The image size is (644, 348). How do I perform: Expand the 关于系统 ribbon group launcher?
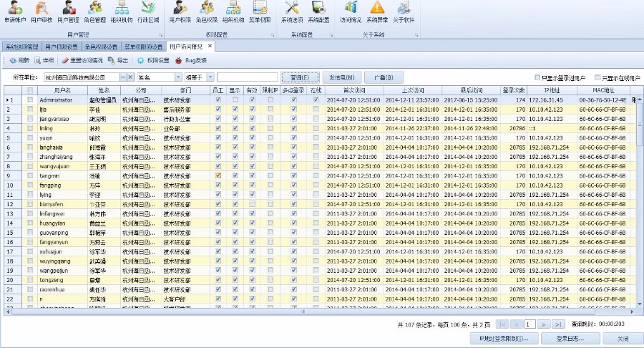(x=416, y=35)
